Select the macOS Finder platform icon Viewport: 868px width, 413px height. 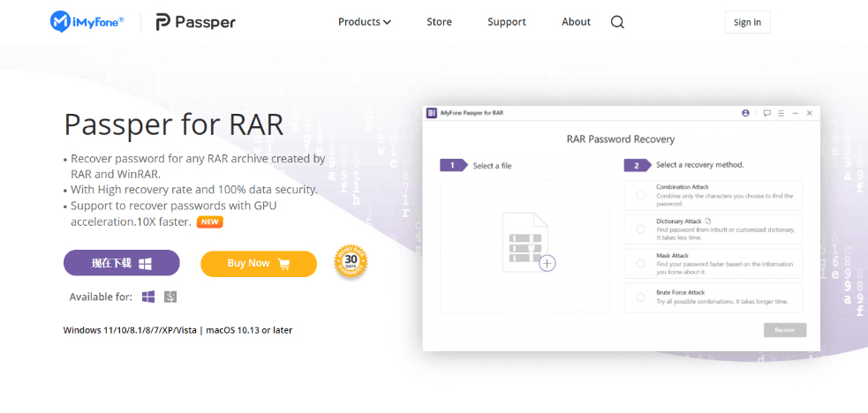click(170, 297)
